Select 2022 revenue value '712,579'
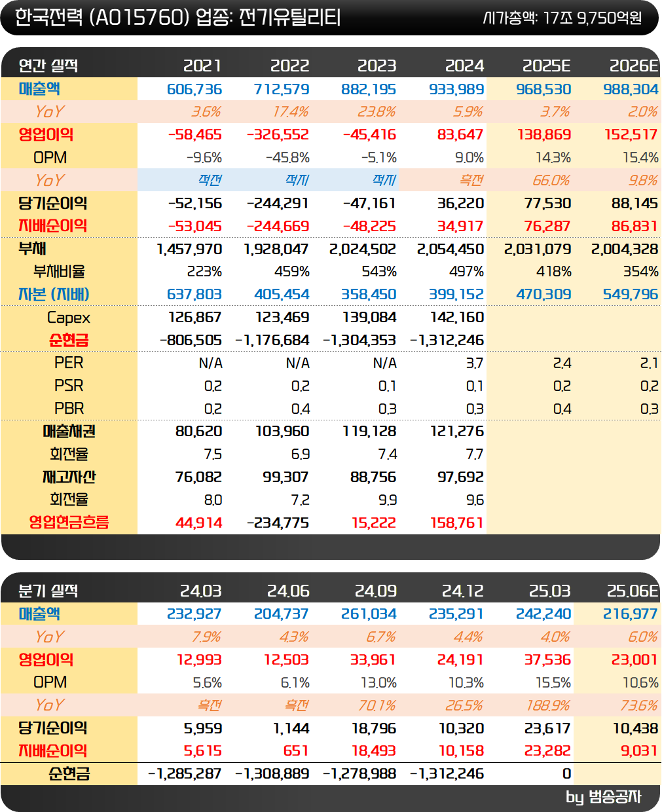 click(x=282, y=89)
